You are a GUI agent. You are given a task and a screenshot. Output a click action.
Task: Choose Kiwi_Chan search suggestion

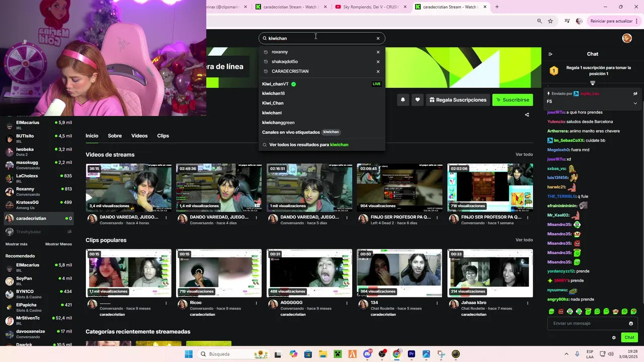tap(322, 103)
